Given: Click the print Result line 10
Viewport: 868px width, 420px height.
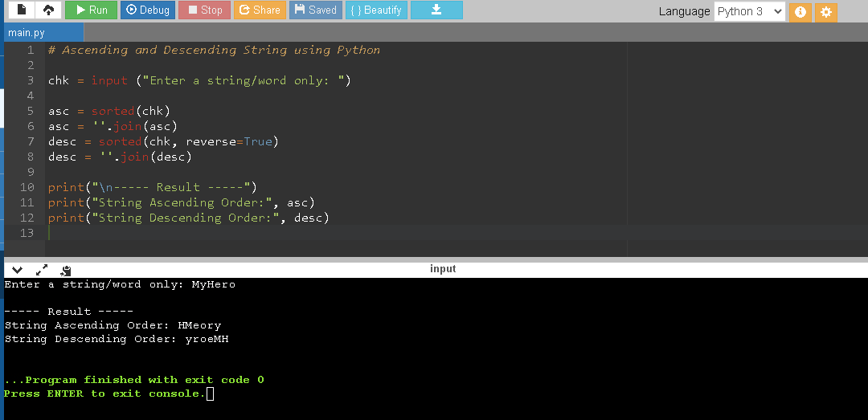Looking at the screenshot, I should click(153, 187).
